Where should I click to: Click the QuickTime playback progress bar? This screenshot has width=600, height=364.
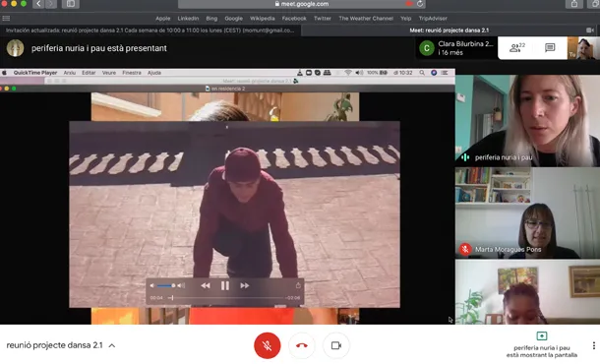coord(226,297)
